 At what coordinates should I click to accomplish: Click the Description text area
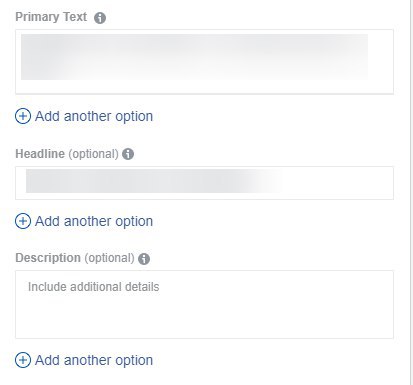point(204,305)
